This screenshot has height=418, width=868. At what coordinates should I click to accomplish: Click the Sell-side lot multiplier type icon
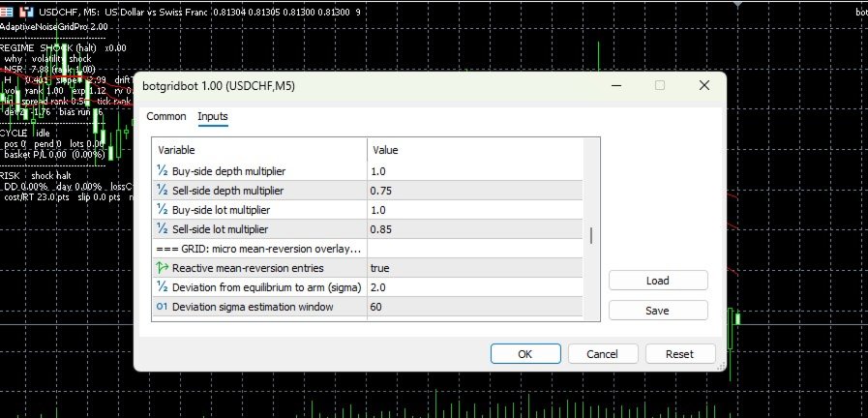(162, 229)
